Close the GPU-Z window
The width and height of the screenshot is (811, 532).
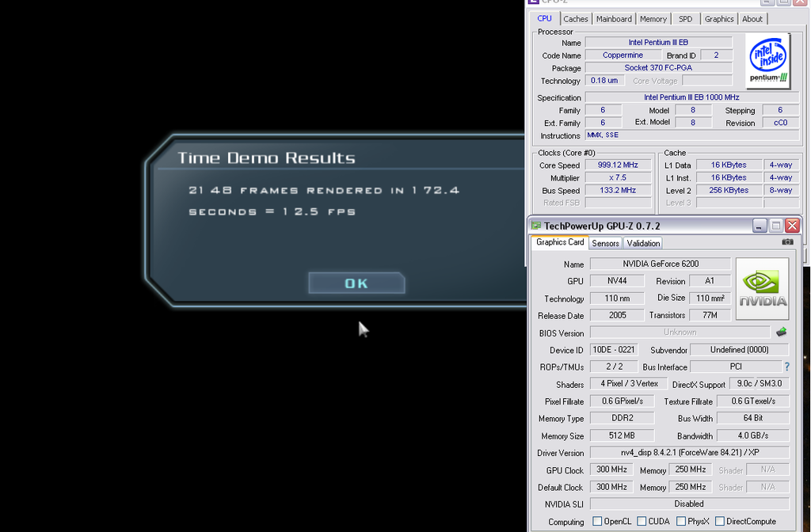[792, 226]
